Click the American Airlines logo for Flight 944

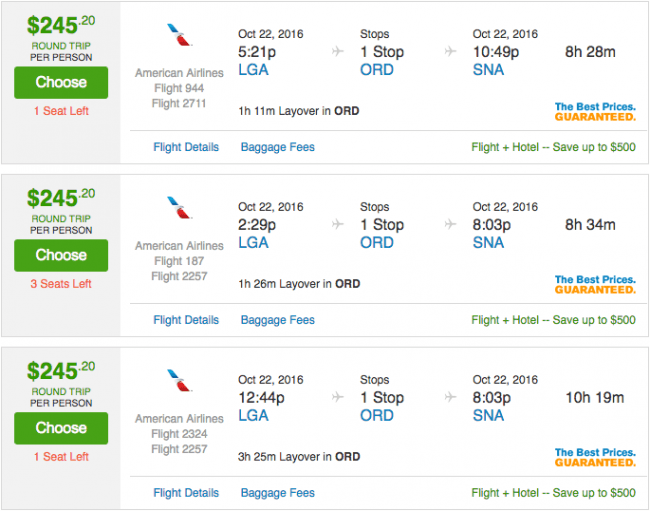(179, 35)
